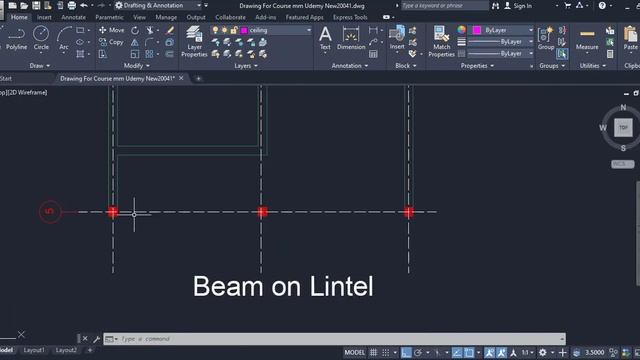The image size is (640, 360).
Task: Open the object color wheel icon
Action: (461, 30)
